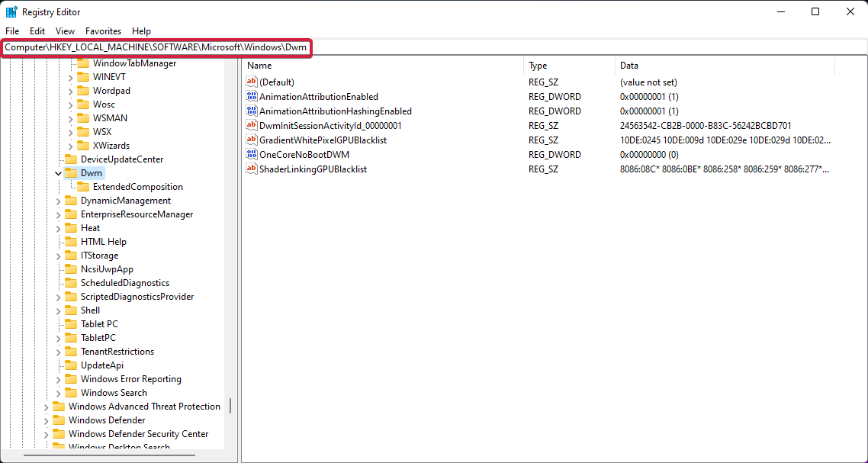Expand Windows Error Reporting node
The height and width of the screenshot is (463, 868).
point(57,378)
